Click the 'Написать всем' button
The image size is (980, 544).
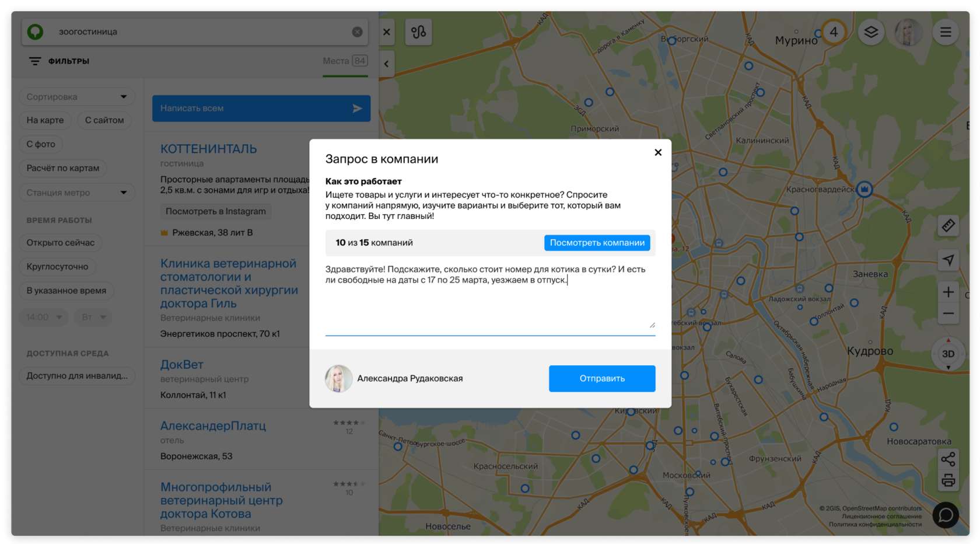point(261,109)
